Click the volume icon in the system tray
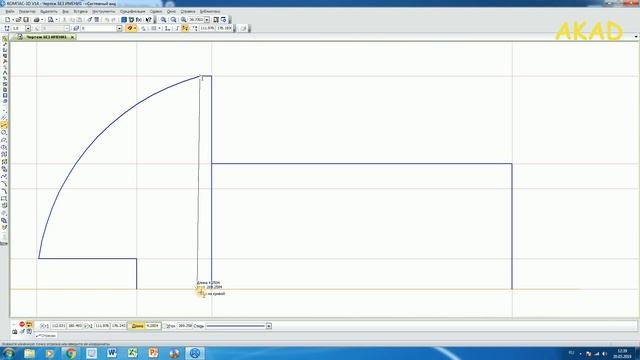 click(x=604, y=353)
